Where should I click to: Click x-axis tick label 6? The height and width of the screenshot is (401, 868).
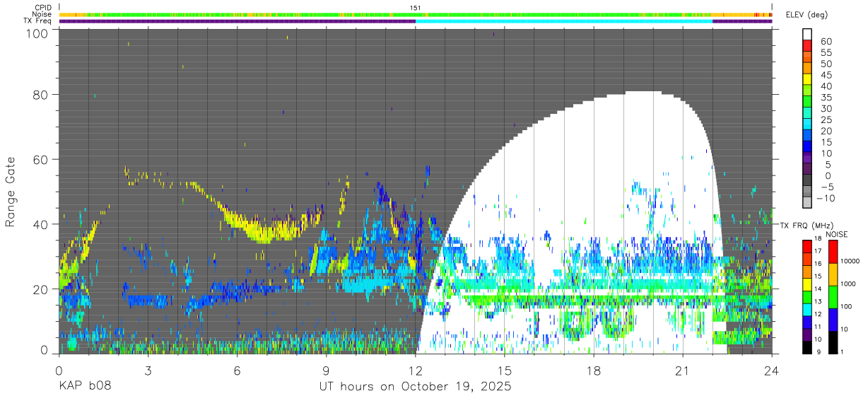click(x=237, y=370)
